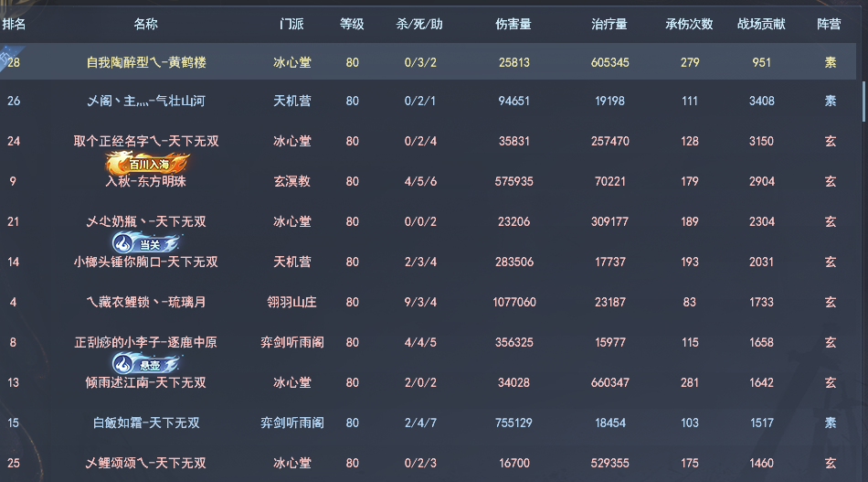Viewport: 868px width, 482px height.
Task: Click the 当关 blue title badge
Action: pyautogui.click(x=146, y=244)
